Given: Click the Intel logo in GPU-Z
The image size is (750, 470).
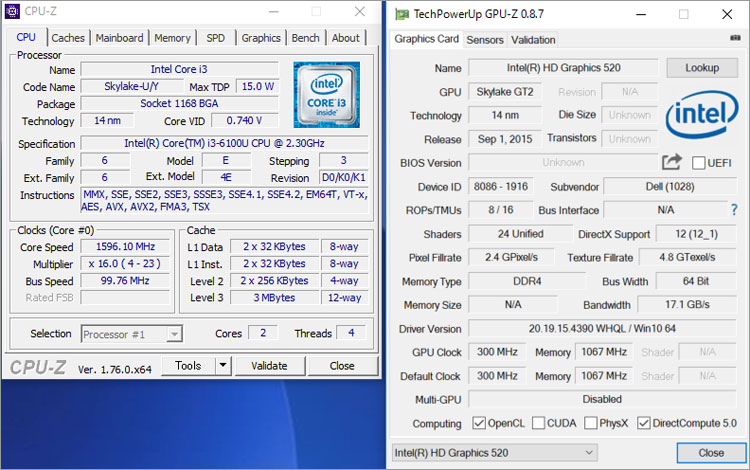Looking at the screenshot, I should click(702, 114).
